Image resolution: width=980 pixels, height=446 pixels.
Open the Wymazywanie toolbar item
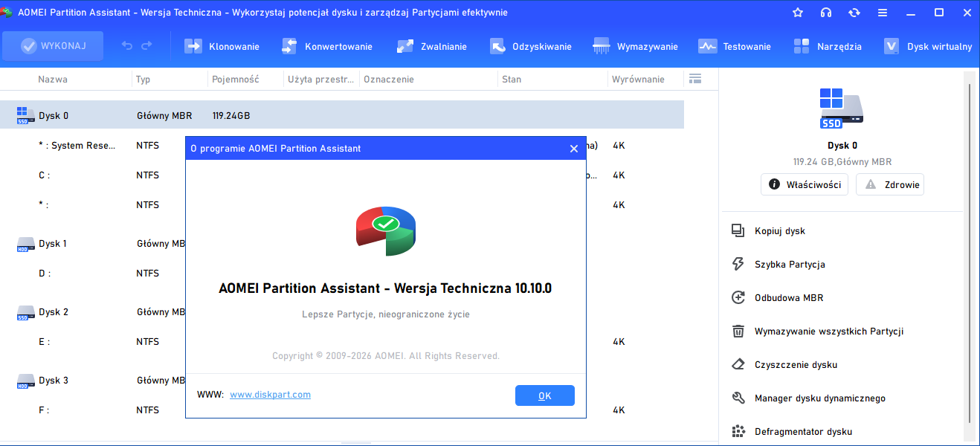pyautogui.click(x=635, y=46)
